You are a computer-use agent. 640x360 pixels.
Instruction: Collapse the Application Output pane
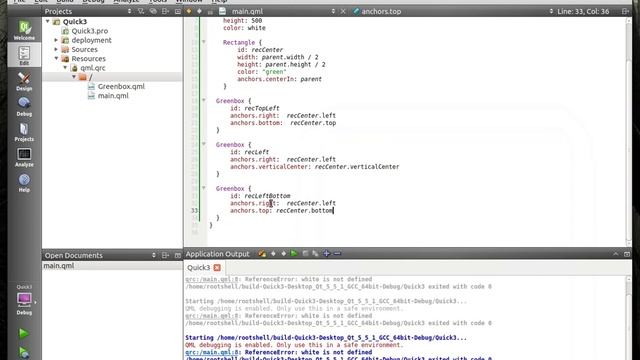[x=616, y=254]
